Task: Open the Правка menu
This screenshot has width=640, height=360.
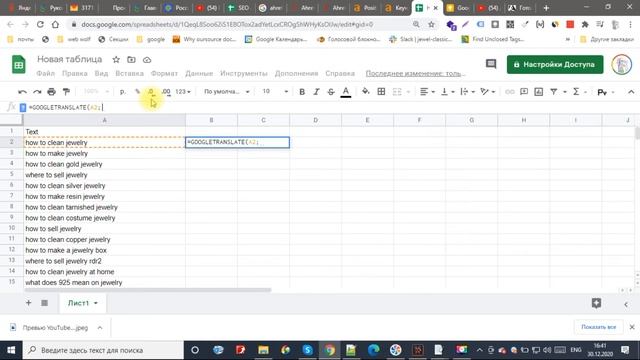Action: click(75, 73)
